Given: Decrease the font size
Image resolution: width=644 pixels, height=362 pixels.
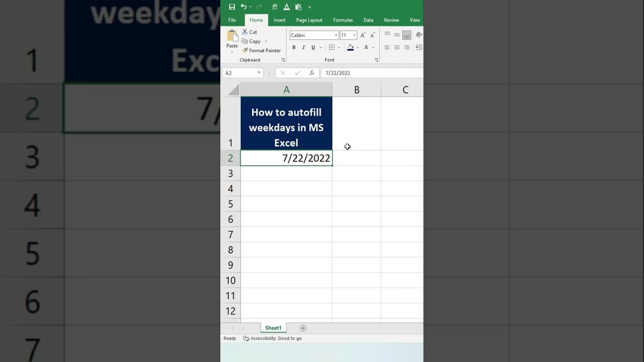Looking at the screenshot, I should coord(372,35).
